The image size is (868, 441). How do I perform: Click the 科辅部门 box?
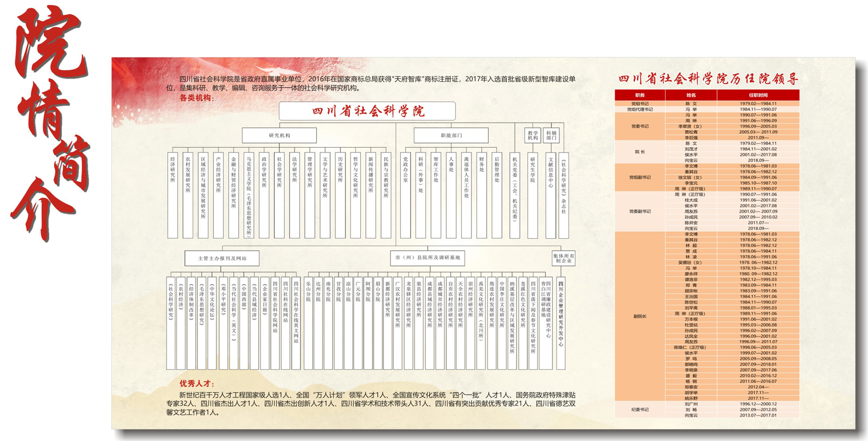click(x=551, y=135)
